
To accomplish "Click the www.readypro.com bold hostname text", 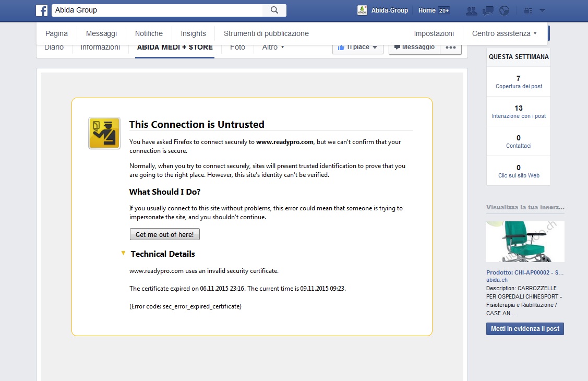I will (285, 142).
